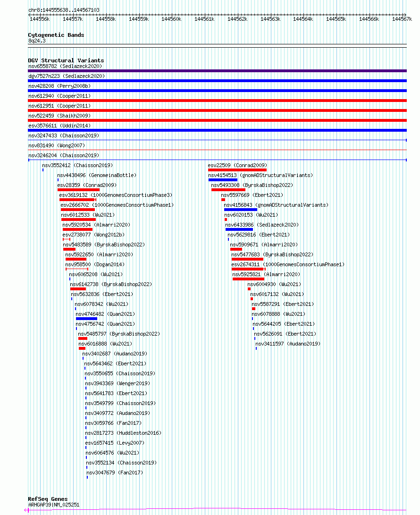Viewport: 420px width, 515px height.
Task: Select nsv5920534 (Almarri2020) variant
Action: (x=96, y=225)
